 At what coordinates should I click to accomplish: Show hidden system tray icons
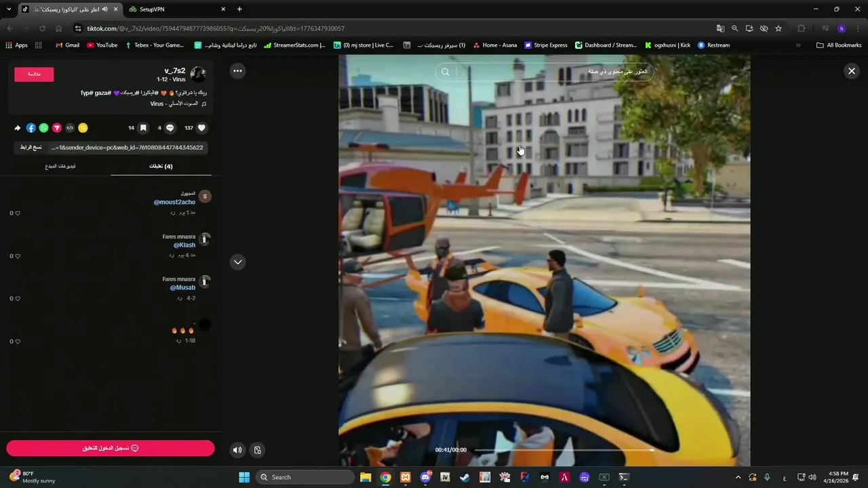(738, 477)
